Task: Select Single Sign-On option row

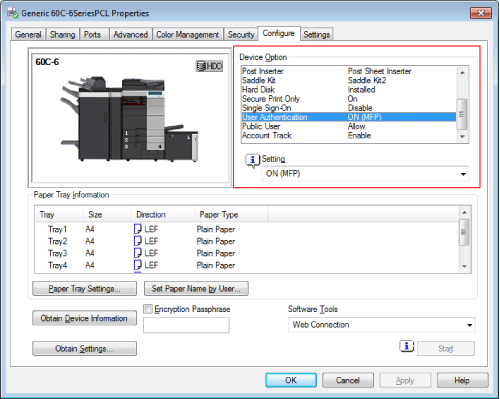Action: tap(349, 108)
